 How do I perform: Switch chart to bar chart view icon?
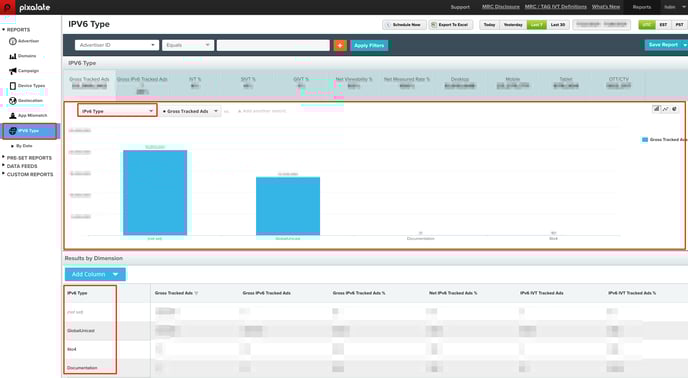pyautogui.click(x=656, y=108)
